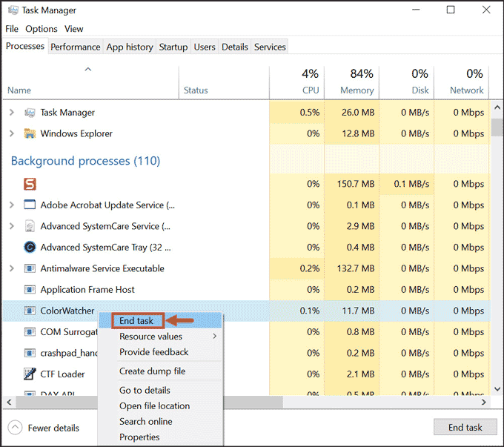Viewport: 504px width, 447px height.
Task: Select the CTF Loader process name
Action: pyautogui.click(x=63, y=374)
